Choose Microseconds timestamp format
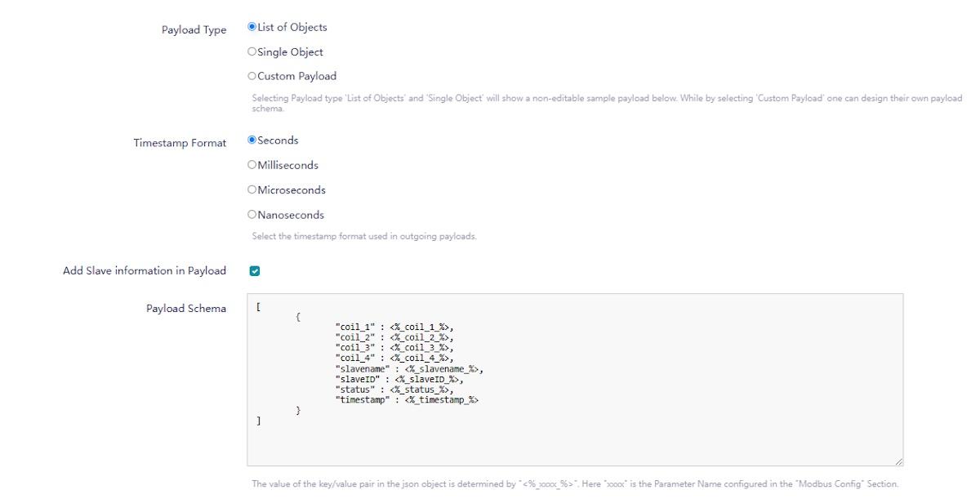Screen dimensions: 980x499 (x=252, y=190)
